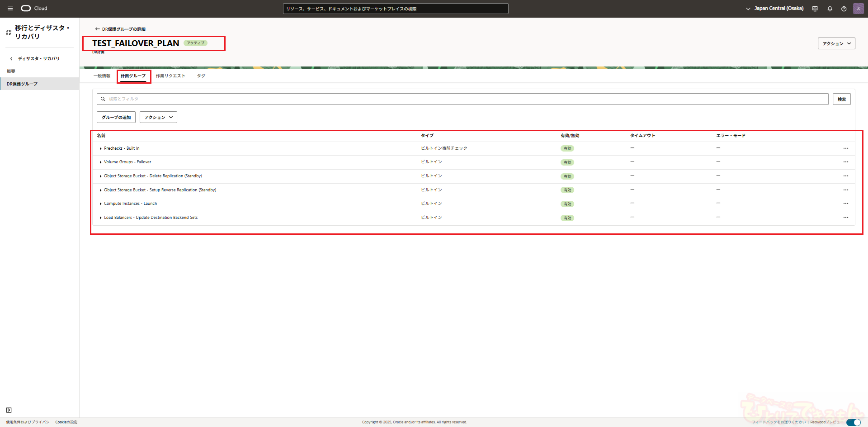
Task: Open row actions for Prechecks - Built In
Action: tap(845, 148)
